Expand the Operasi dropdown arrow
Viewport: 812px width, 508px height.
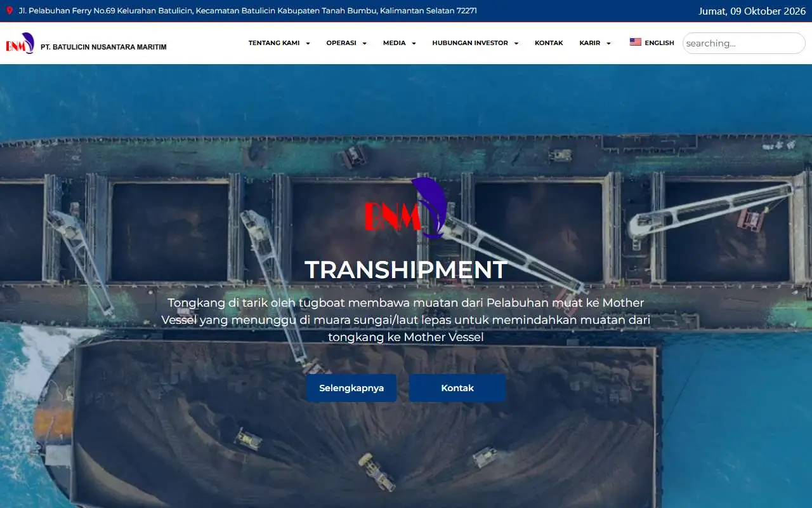[x=364, y=43]
